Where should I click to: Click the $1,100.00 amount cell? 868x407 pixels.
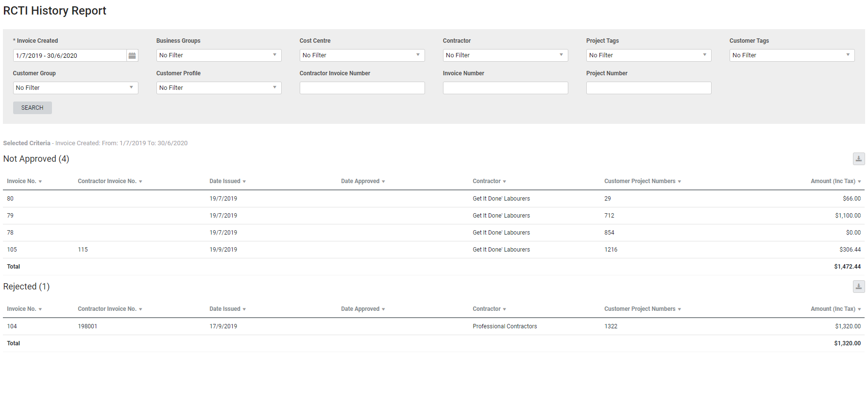(848, 216)
